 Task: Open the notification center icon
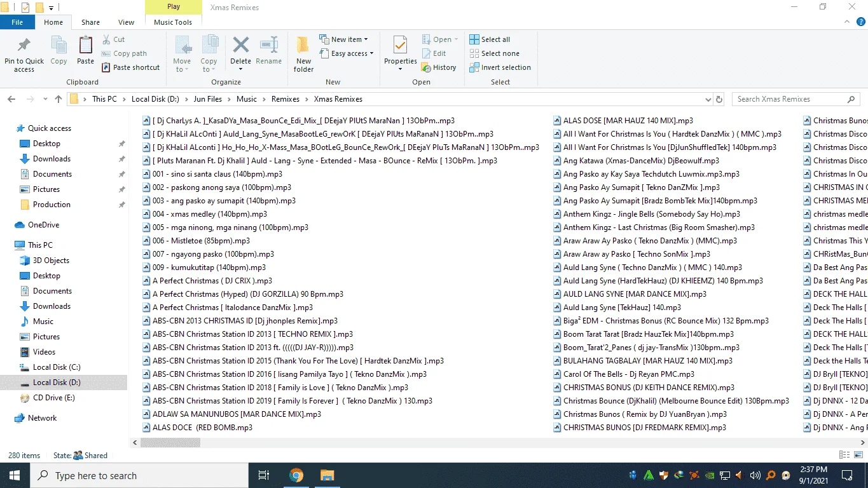pos(847,475)
